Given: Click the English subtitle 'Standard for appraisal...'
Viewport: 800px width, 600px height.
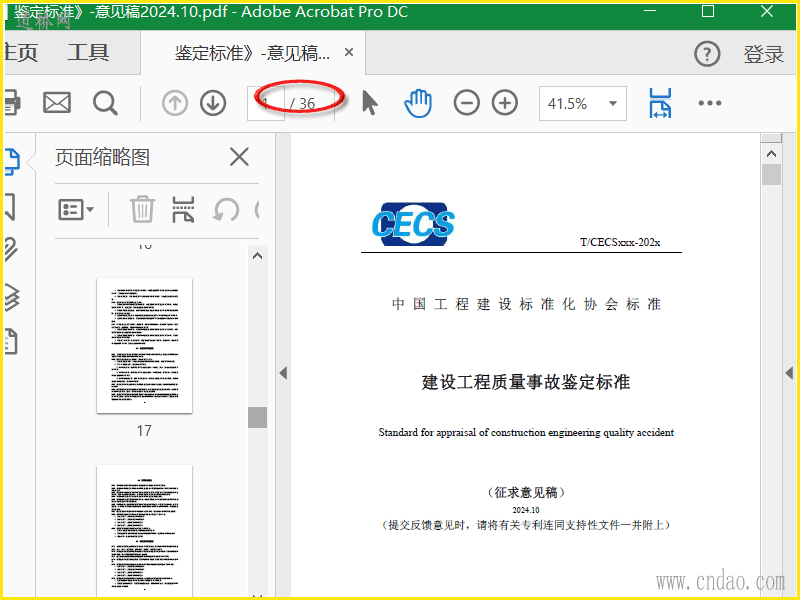Looking at the screenshot, I should (x=526, y=433).
